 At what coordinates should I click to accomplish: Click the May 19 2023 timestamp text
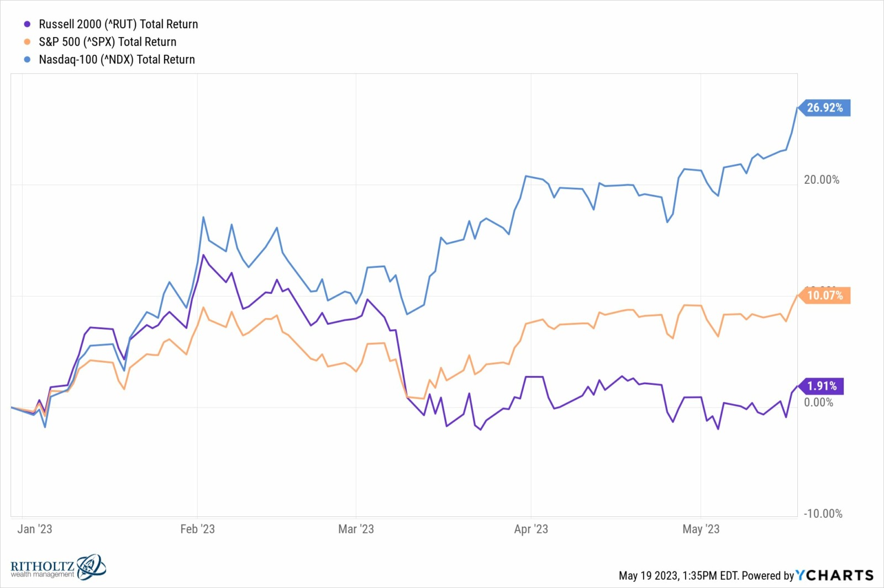pos(678,575)
